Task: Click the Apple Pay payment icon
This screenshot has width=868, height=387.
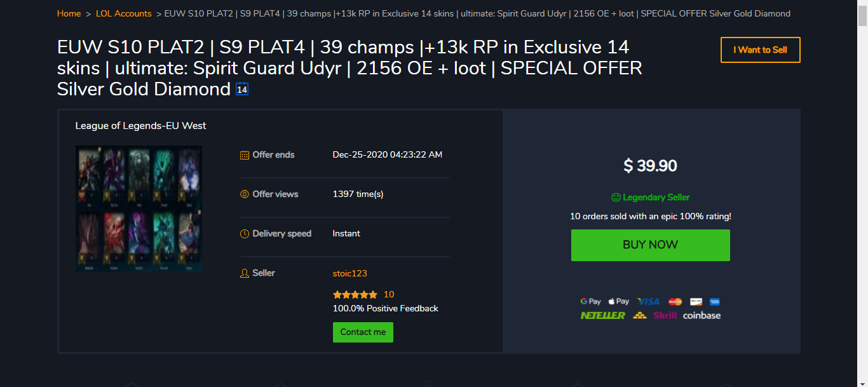Action: tap(619, 301)
